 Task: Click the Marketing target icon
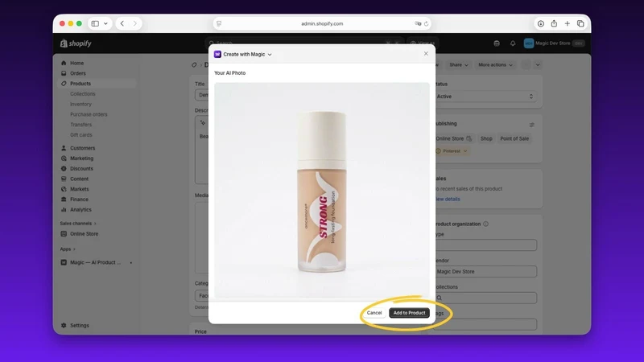click(x=64, y=158)
